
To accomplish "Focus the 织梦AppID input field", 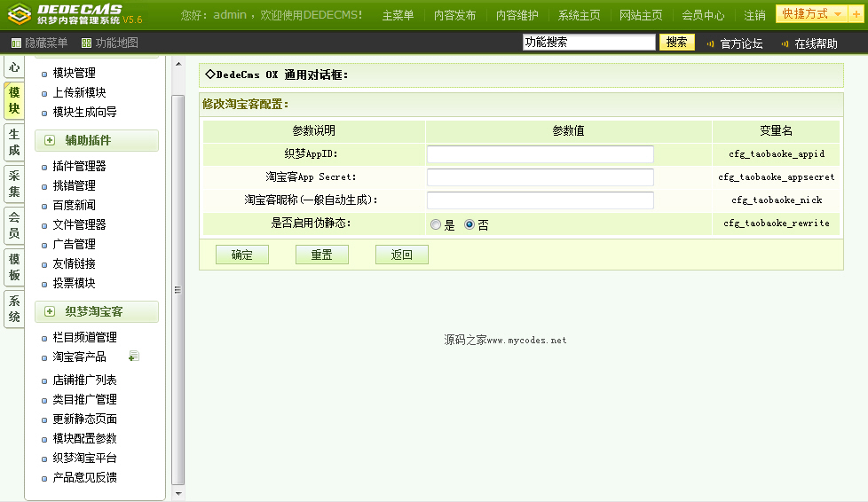I will pos(541,153).
